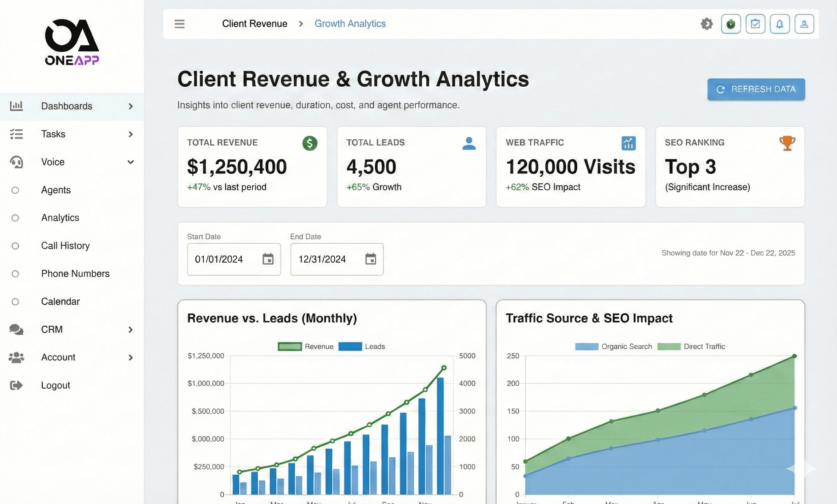Open the End Date calendar picker
Viewport: 837px width, 504px height.
[x=371, y=259]
